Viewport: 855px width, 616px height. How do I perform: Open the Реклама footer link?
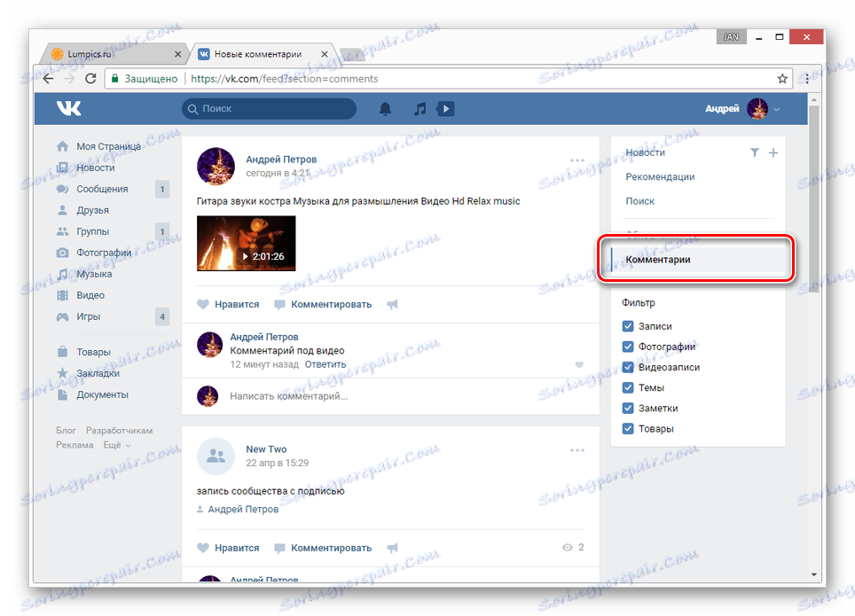(x=75, y=445)
